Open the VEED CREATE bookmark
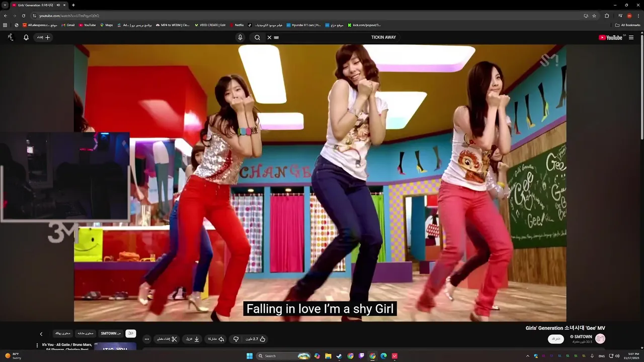This screenshot has height=362, width=644. 210,25
